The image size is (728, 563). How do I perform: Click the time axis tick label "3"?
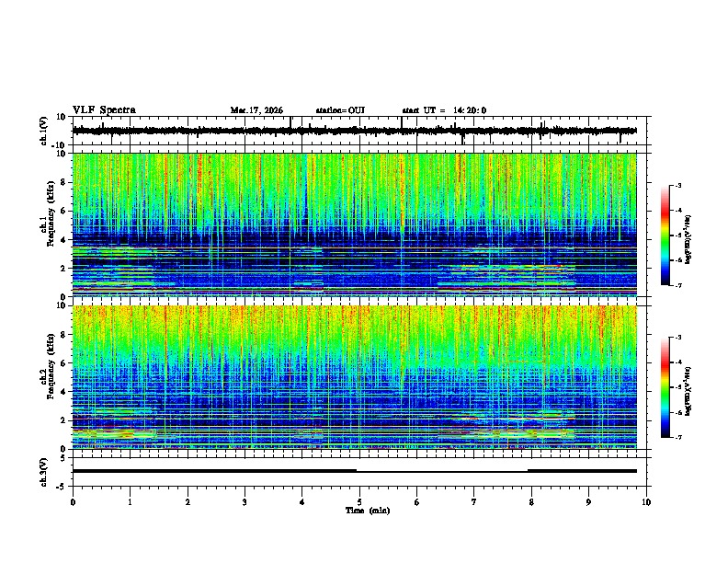click(245, 502)
